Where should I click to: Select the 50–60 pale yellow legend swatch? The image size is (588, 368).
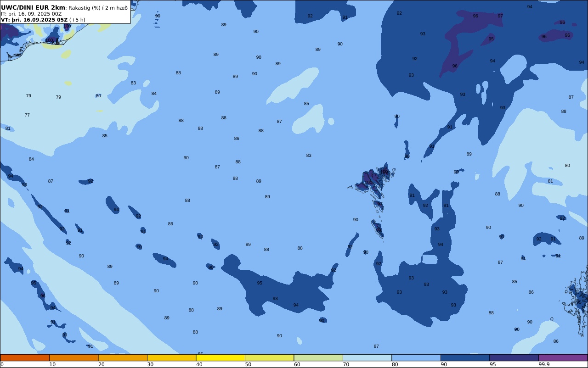tap(269, 357)
